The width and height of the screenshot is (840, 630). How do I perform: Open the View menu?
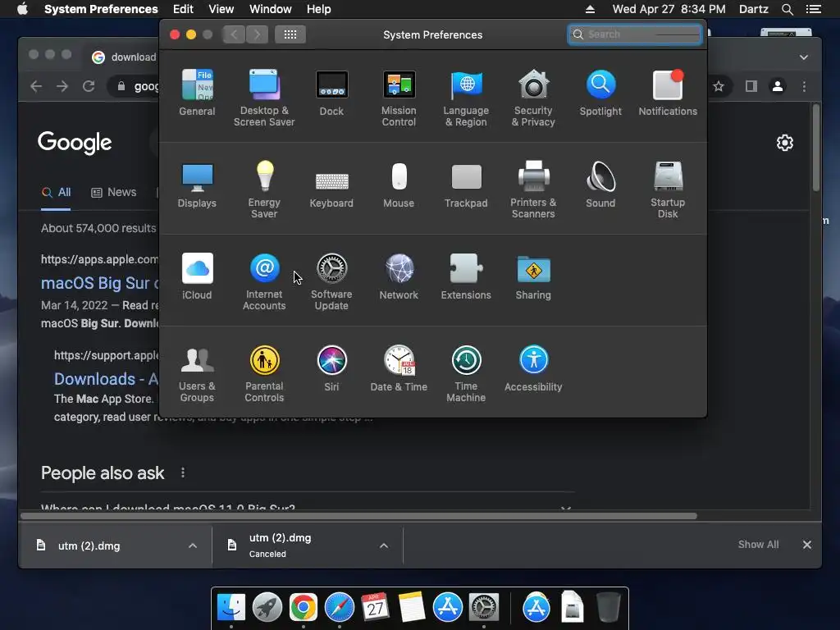[221, 9]
